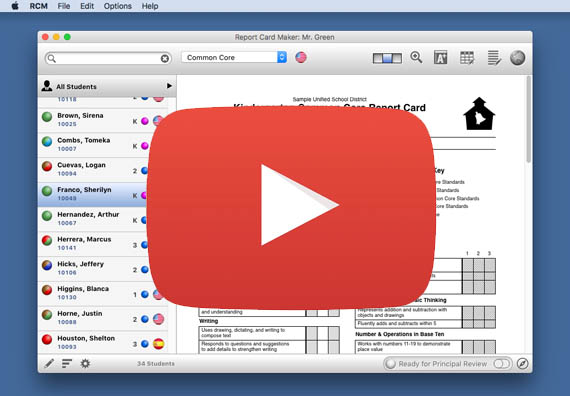Viewport: 570px width, 396px height.
Task: Open the text formatting 'A' toolbar icon
Action: (440, 57)
